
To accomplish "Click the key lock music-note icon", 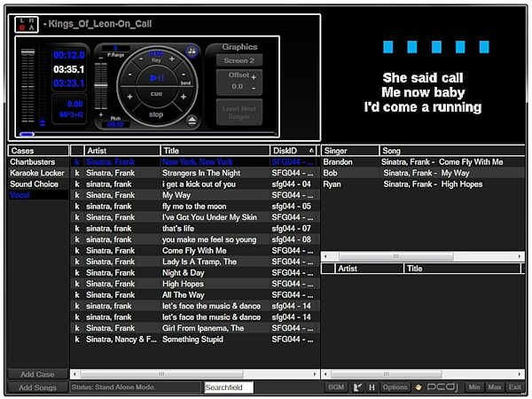I will pos(192,51).
